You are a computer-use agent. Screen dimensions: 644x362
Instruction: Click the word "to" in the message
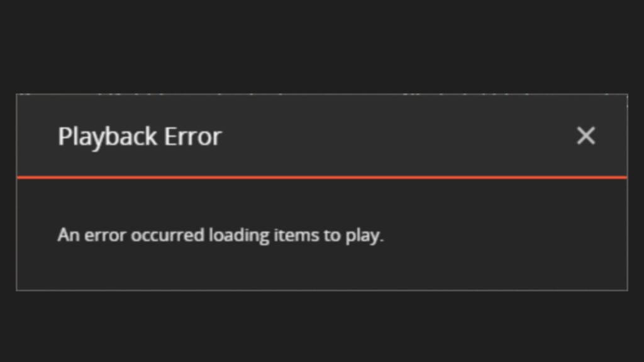pos(332,236)
